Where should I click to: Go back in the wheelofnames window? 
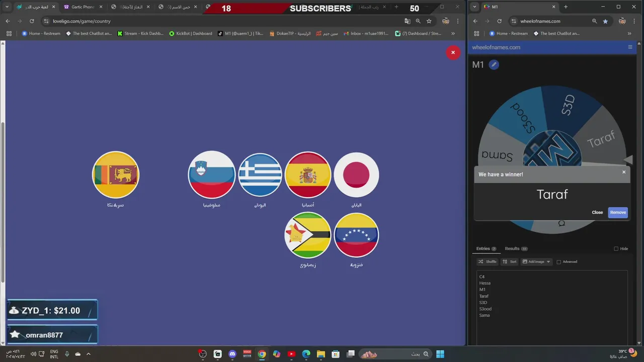tap(475, 21)
